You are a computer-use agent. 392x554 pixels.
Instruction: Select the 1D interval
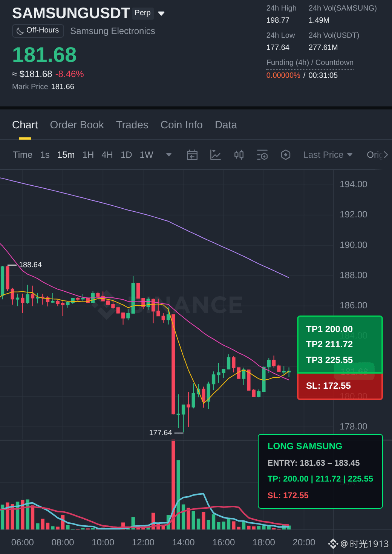point(126,155)
